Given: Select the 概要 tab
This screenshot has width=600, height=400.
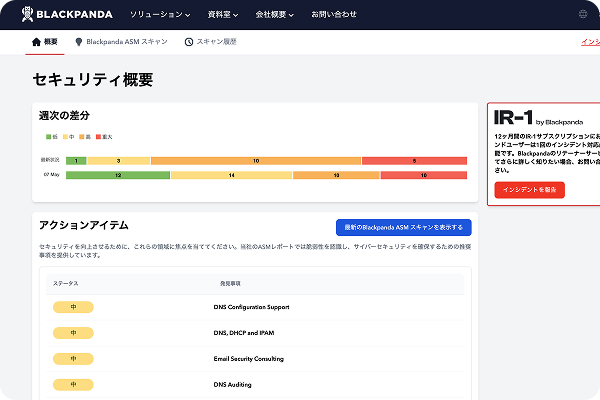Looking at the screenshot, I should coord(45,42).
